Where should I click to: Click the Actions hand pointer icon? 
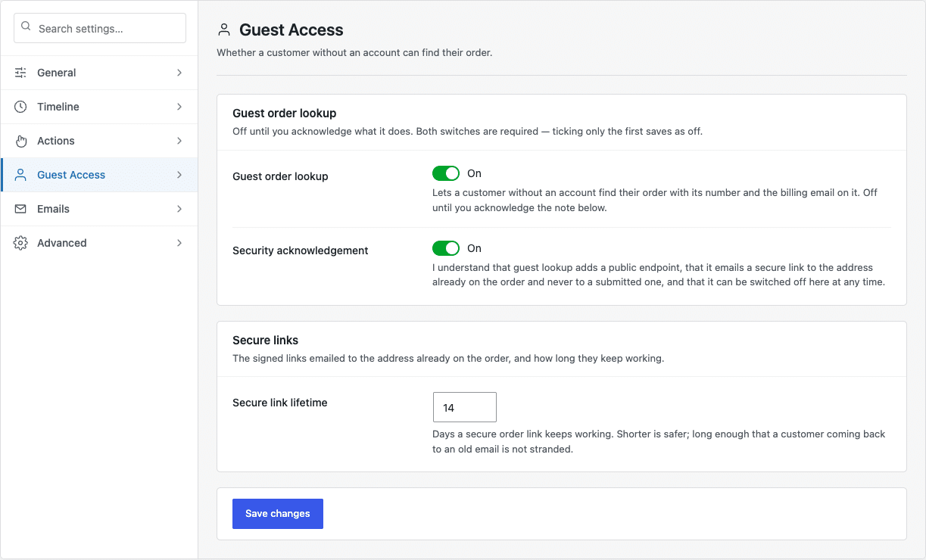21,141
